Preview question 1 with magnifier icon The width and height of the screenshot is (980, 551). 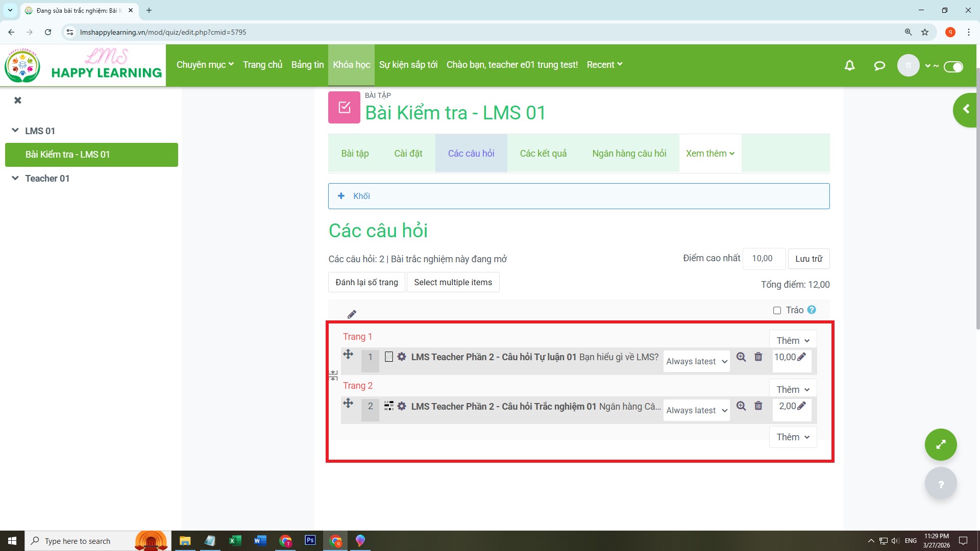(741, 357)
